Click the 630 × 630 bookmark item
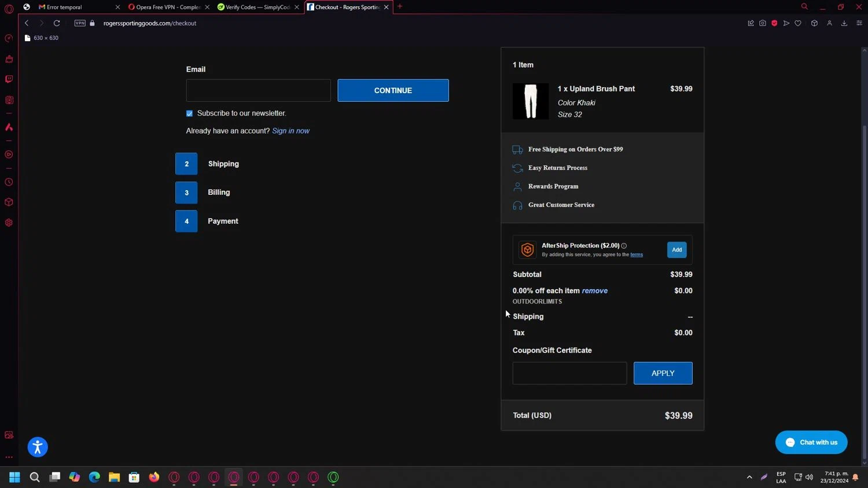 [x=42, y=38]
